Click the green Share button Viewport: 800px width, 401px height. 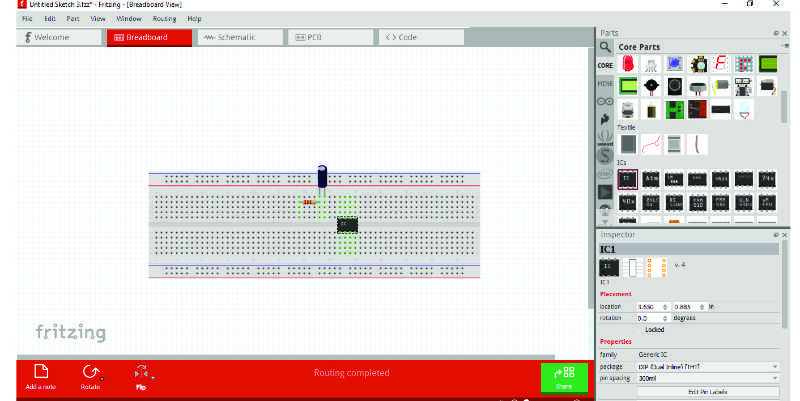click(564, 377)
